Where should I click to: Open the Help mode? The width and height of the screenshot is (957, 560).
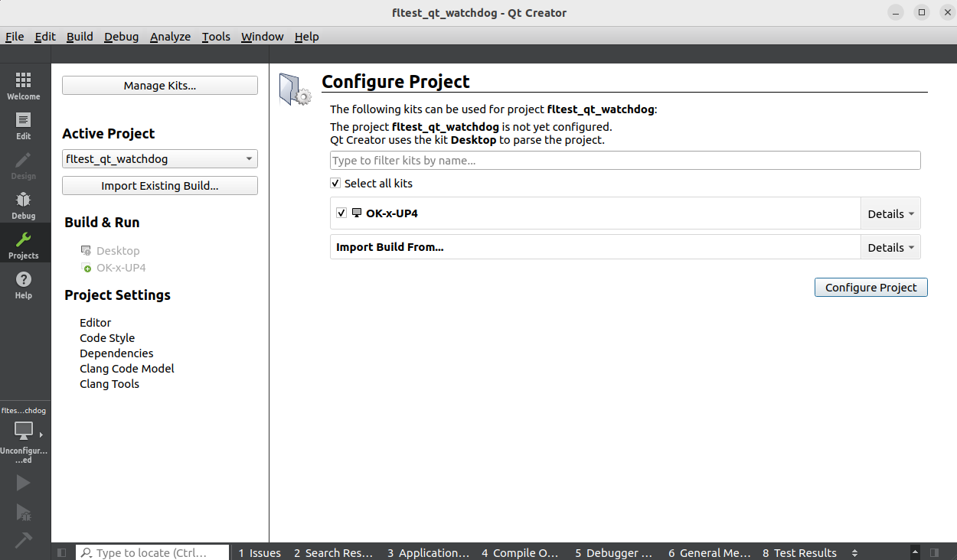[x=24, y=285]
